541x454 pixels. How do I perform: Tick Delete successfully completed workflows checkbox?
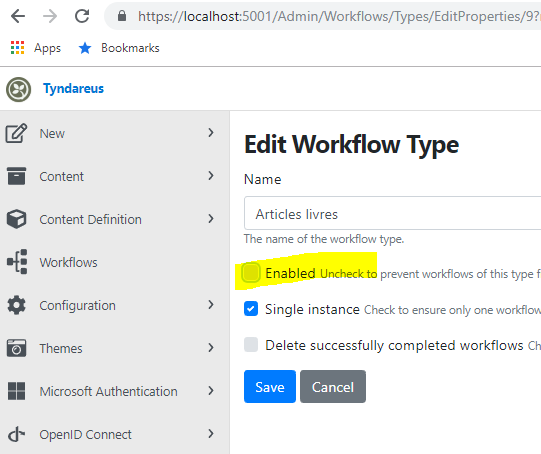click(x=251, y=344)
